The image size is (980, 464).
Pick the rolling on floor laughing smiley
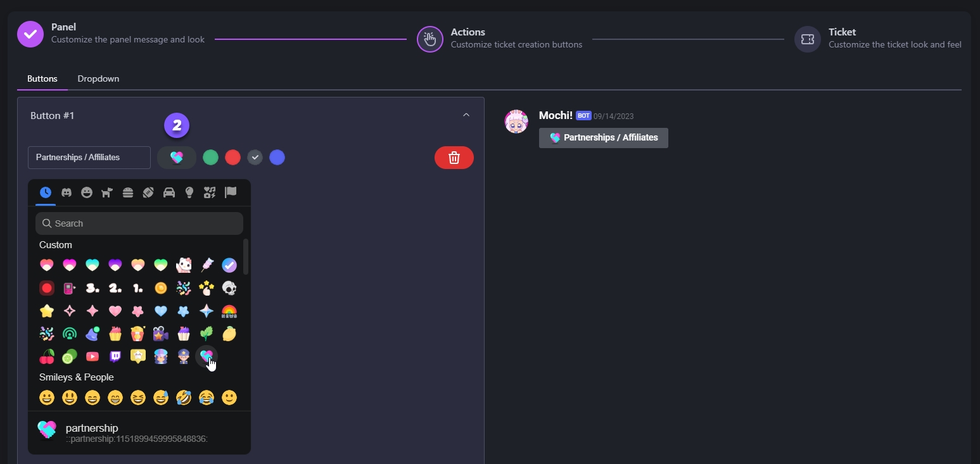click(x=184, y=398)
